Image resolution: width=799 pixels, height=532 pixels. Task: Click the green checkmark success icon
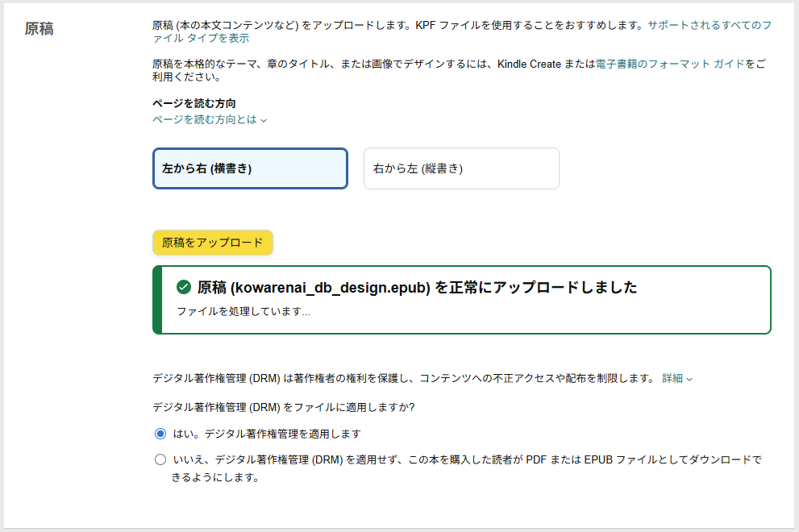[x=184, y=288]
